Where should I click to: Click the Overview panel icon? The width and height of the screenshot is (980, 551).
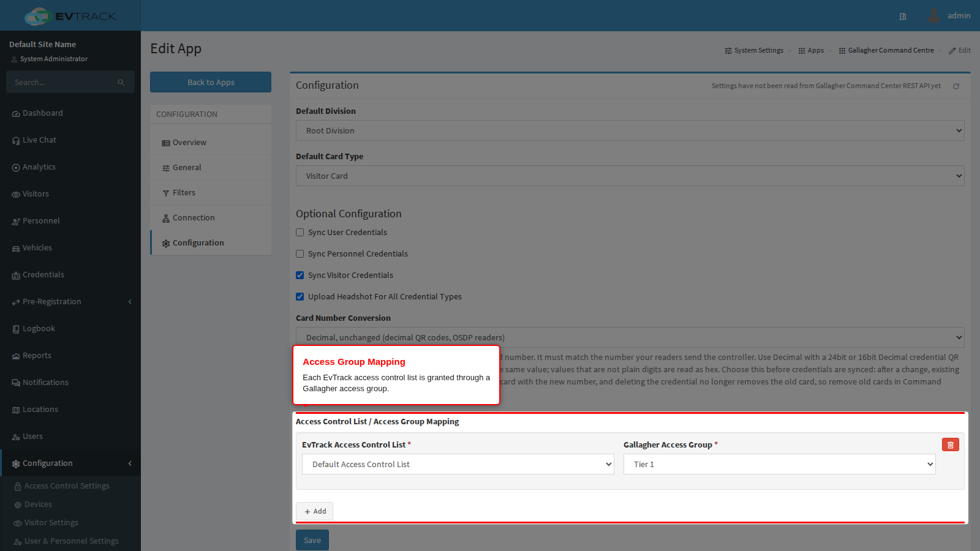pos(166,143)
